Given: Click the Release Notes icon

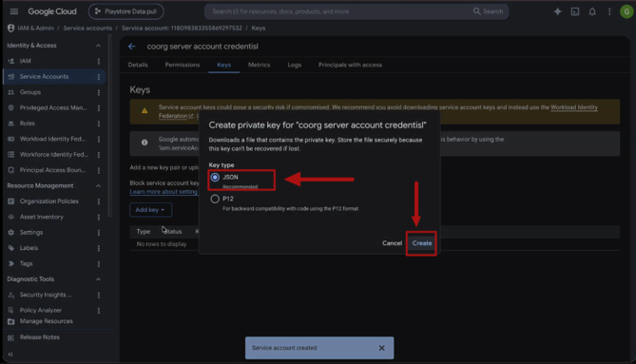Looking at the screenshot, I should (11, 337).
